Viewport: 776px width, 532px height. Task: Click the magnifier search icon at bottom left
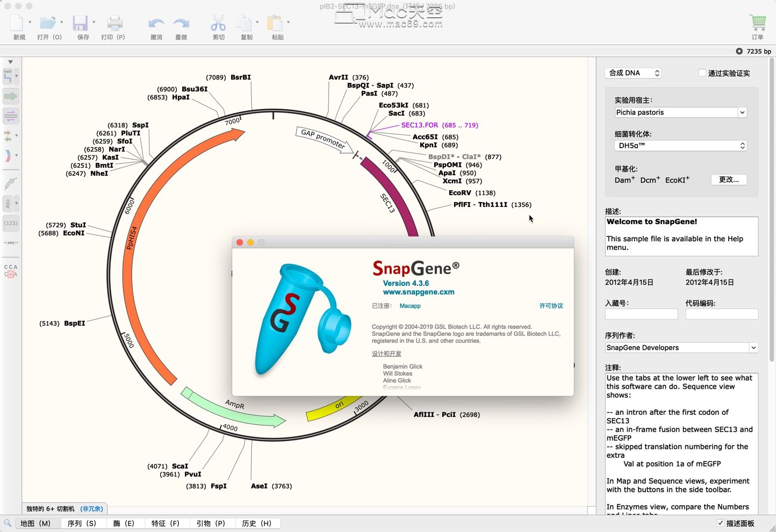pyautogui.click(x=8, y=523)
